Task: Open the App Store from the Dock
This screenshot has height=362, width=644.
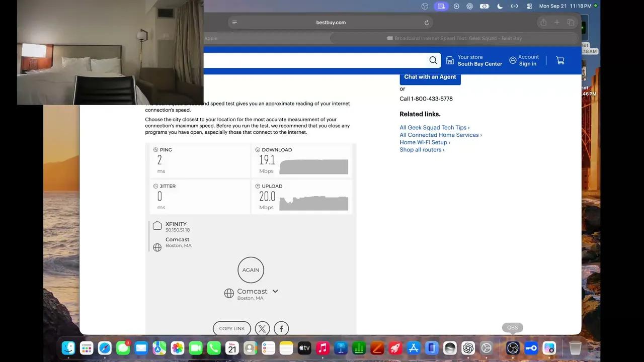Action: point(414,348)
